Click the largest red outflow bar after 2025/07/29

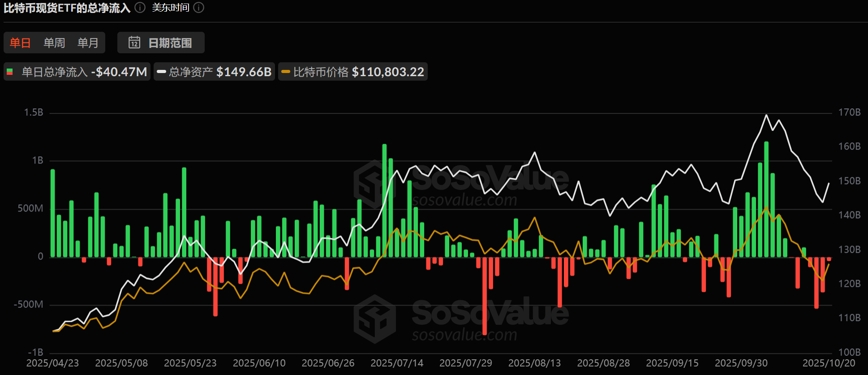(x=485, y=296)
